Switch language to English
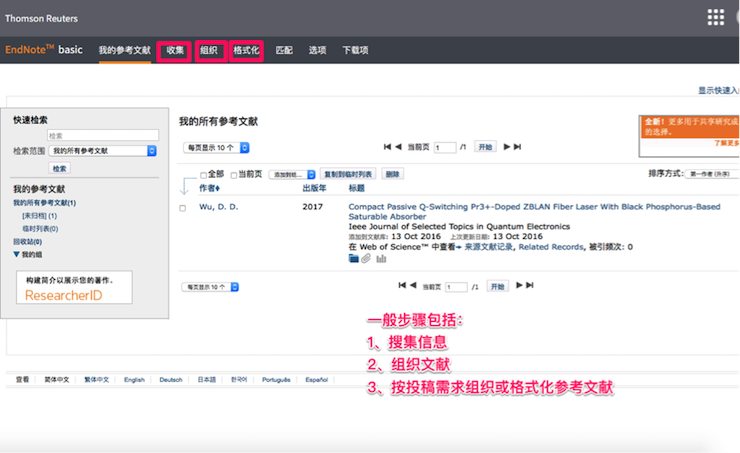Viewport: 740px width, 453px height. click(x=135, y=379)
